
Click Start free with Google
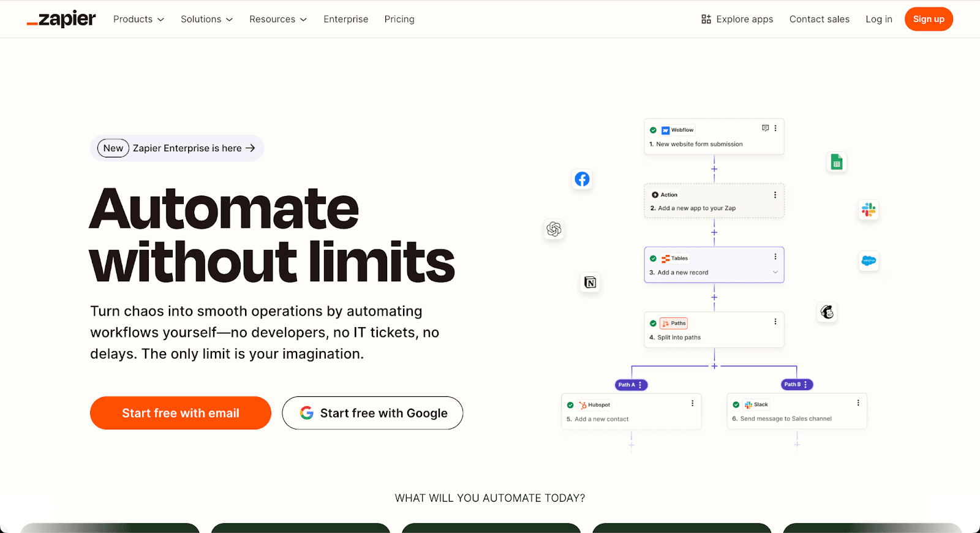[x=372, y=413]
